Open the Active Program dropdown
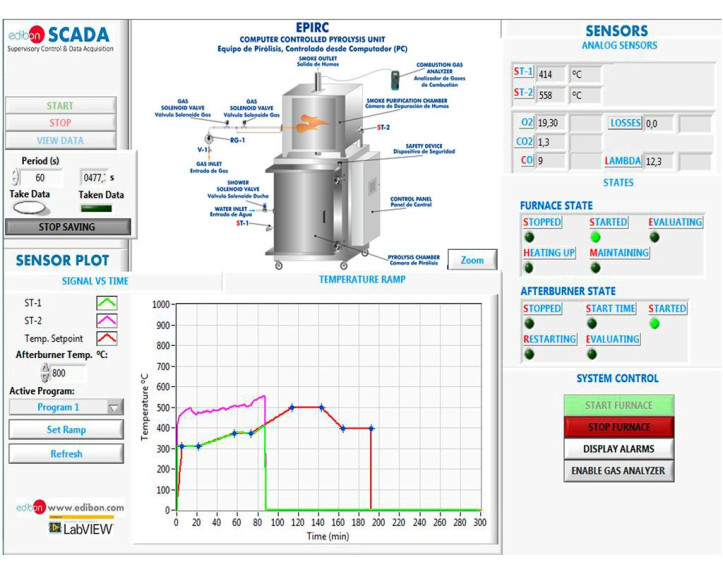 [66, 407]
